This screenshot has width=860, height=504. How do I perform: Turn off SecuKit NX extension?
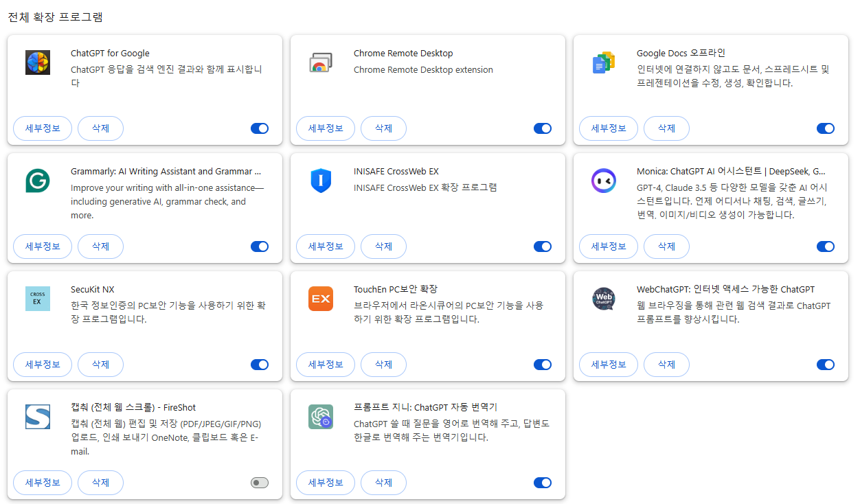tap(260, 365)
